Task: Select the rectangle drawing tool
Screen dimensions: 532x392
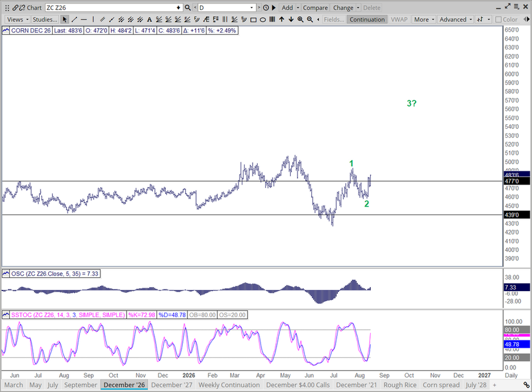Action: click(253, 20)
